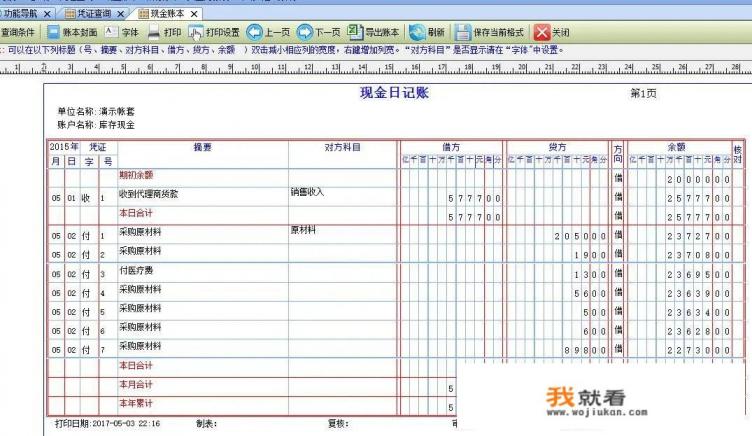
Task: Click the 核对 column header
Action: pyautogui.click(x=738, y=154)
